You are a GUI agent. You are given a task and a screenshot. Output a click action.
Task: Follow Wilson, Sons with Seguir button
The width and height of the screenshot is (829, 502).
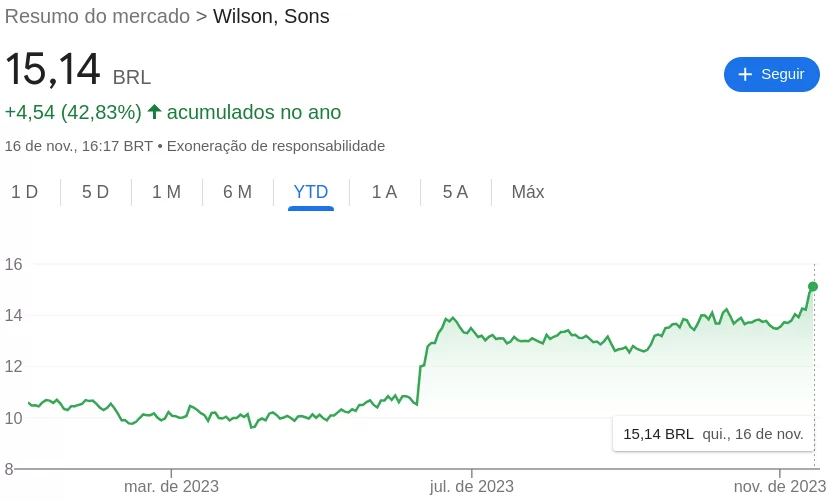(x=771, y=75)
